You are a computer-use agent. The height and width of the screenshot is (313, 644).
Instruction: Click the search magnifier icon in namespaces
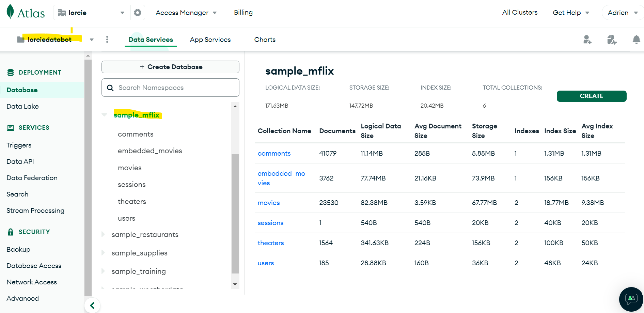click(110, 88)
